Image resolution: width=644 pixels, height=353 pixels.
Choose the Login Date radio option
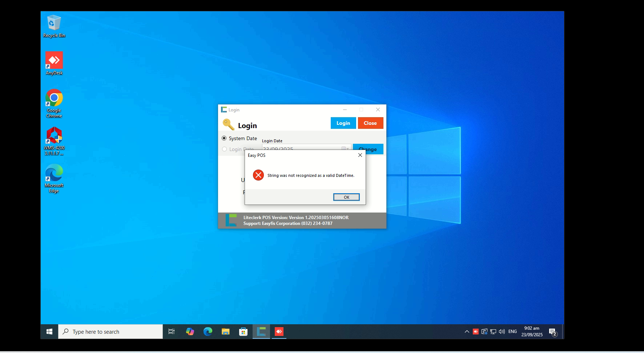click(x=224, y=149)
